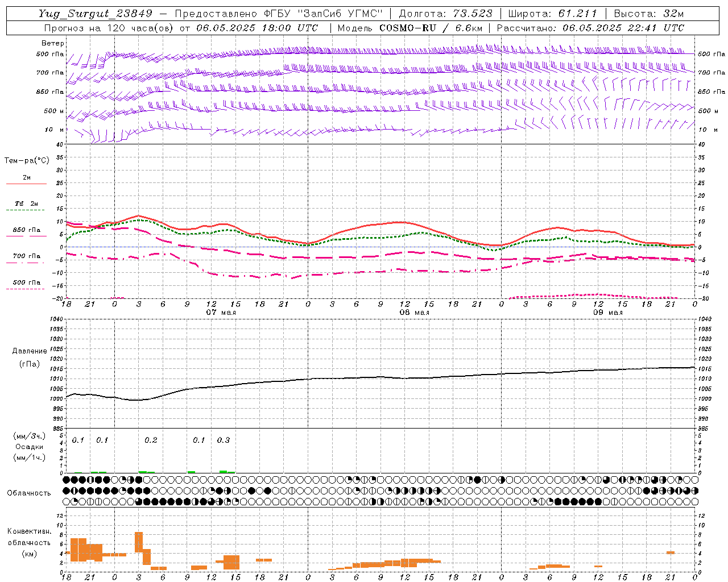728x582 pixels.
Task: Click the 07 мая date label
Action: [221, 313]
